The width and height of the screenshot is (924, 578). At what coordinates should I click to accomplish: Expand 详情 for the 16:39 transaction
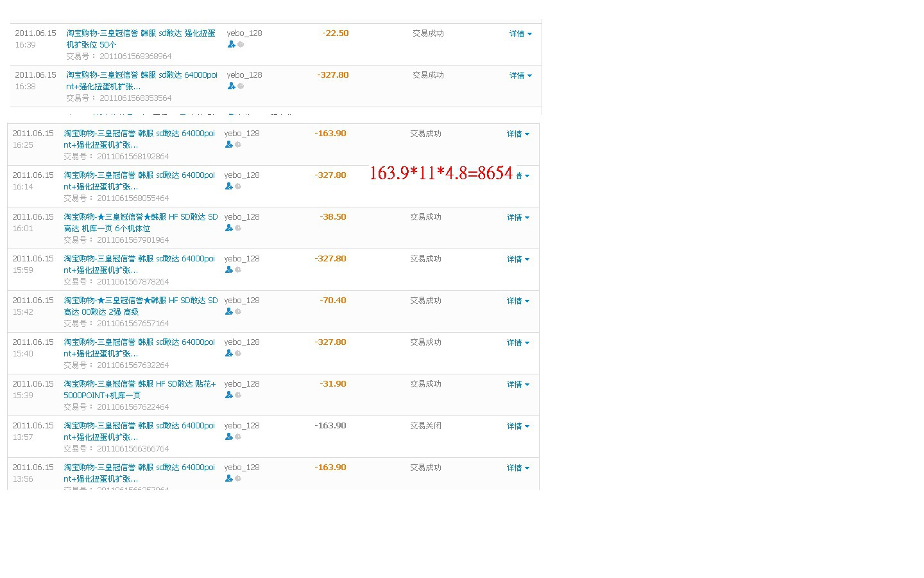520,33
